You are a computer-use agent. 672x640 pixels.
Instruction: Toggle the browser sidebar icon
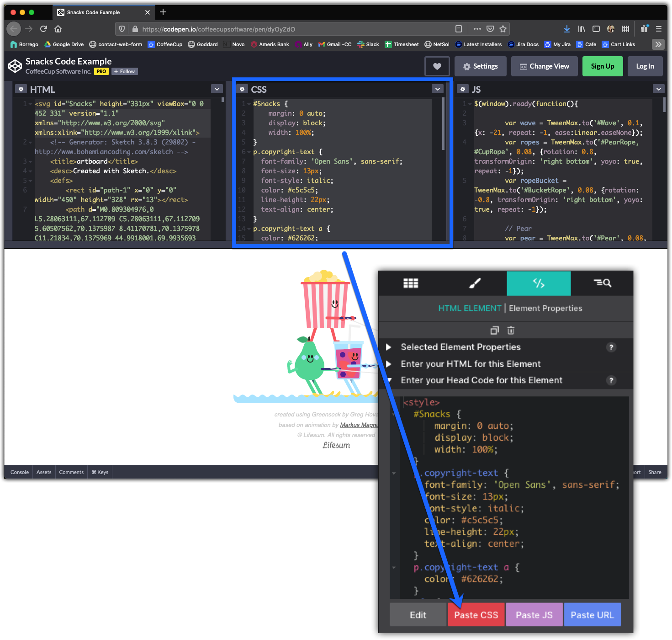click(596, 29)
